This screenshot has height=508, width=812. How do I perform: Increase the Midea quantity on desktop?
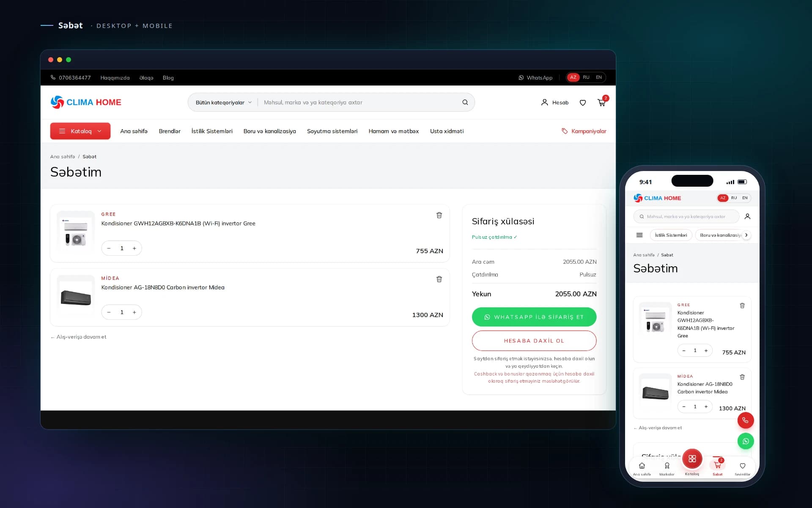[x=134, y=312]
